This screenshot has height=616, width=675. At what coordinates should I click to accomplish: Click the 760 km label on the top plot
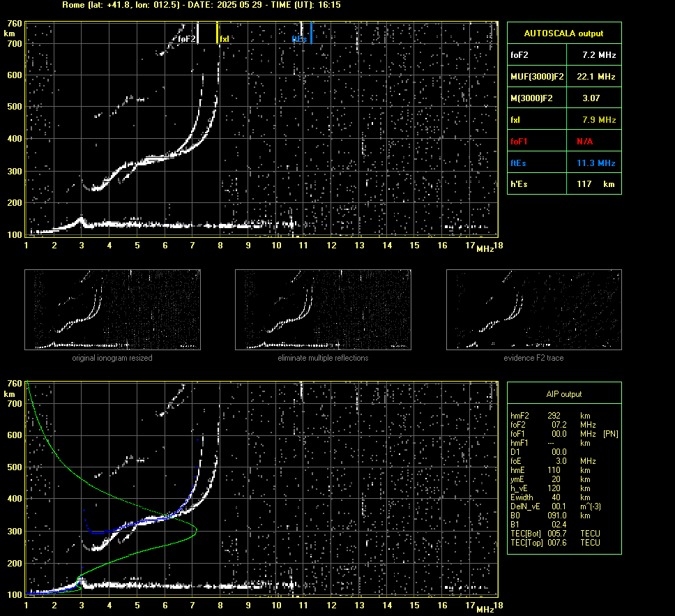pyautogui.click(x=15, y=24)
